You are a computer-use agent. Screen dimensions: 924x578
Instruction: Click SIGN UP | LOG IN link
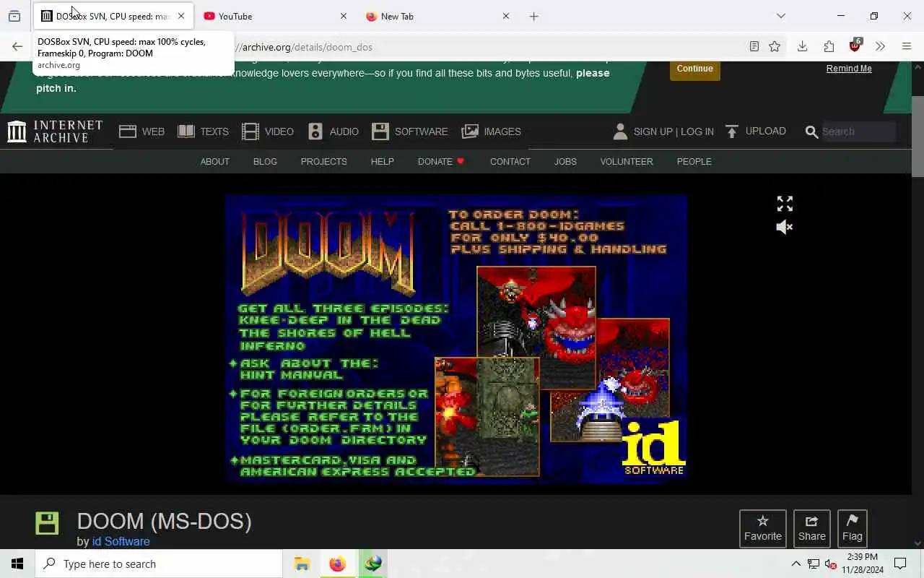tap(674, 131)
